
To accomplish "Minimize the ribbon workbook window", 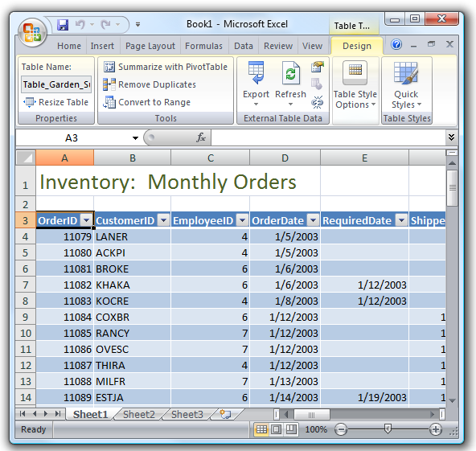I will 413,46.
